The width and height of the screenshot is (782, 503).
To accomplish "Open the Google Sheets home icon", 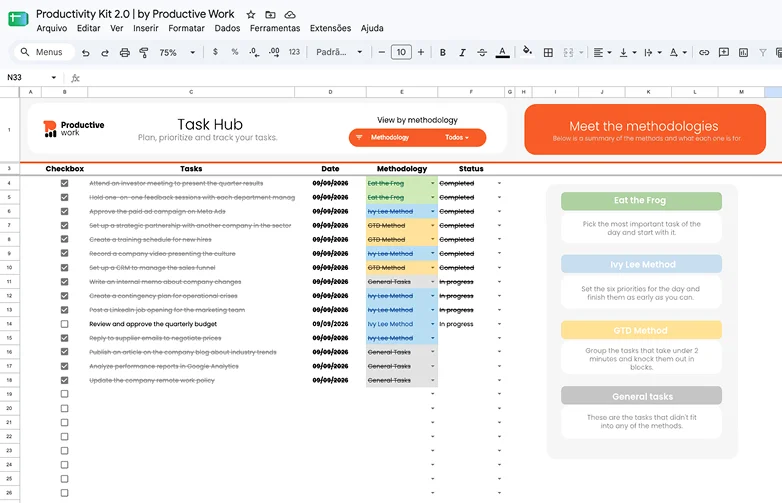I will (x=18, y=19).
